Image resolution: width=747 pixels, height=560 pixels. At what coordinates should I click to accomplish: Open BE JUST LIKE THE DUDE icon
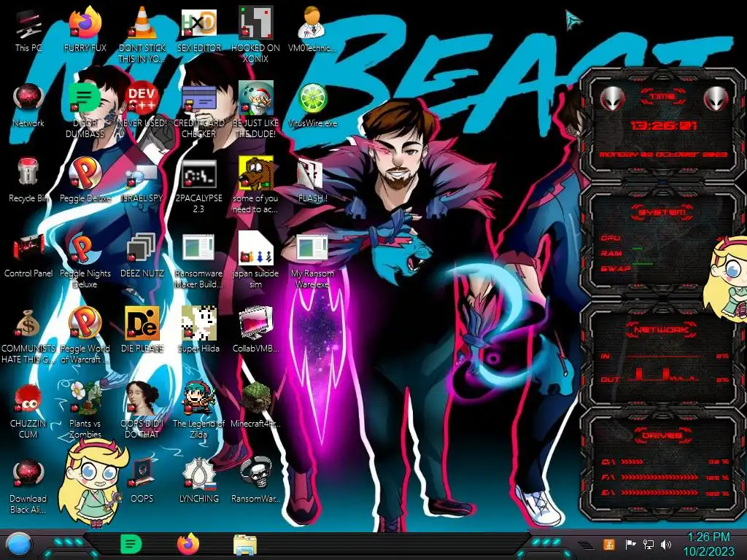point(255,98)
